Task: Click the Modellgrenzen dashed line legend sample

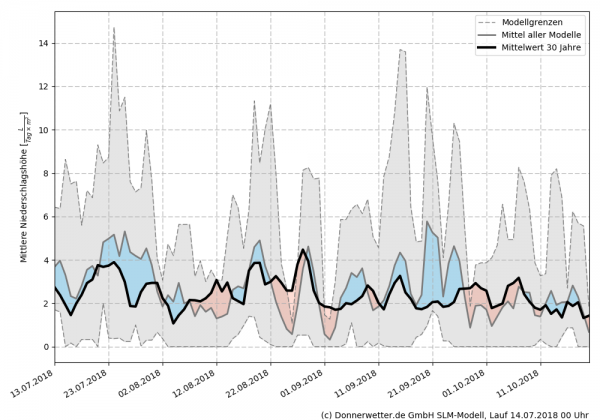Action: [489, 21]
